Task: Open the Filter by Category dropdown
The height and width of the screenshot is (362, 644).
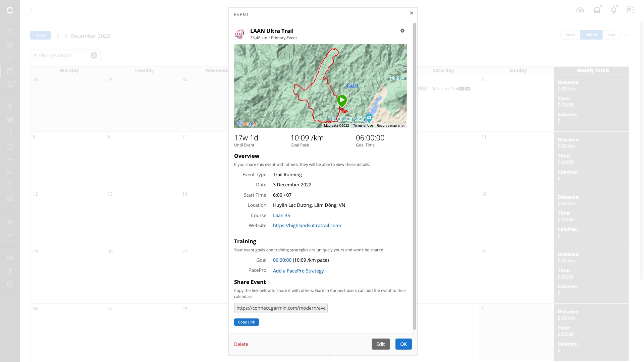Action: pos(65,55)
